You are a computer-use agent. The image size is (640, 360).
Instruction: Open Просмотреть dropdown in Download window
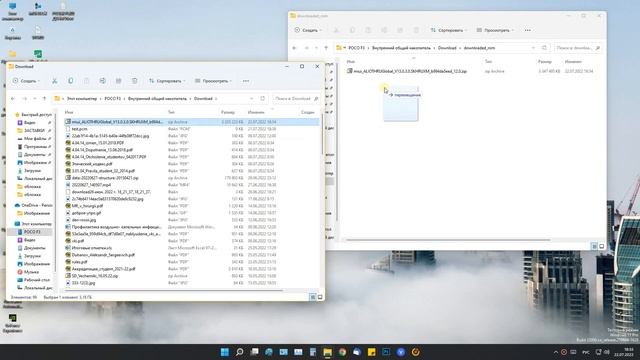(x=213, y=81)
